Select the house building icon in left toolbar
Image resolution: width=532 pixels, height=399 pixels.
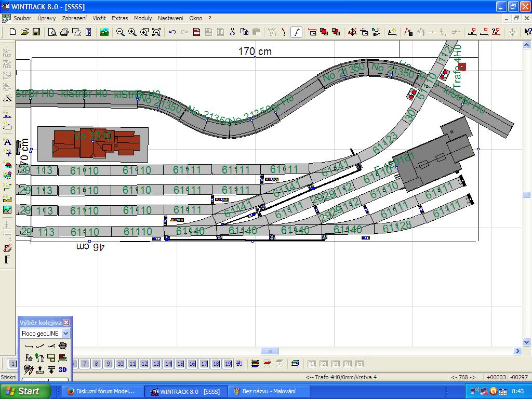7,166
